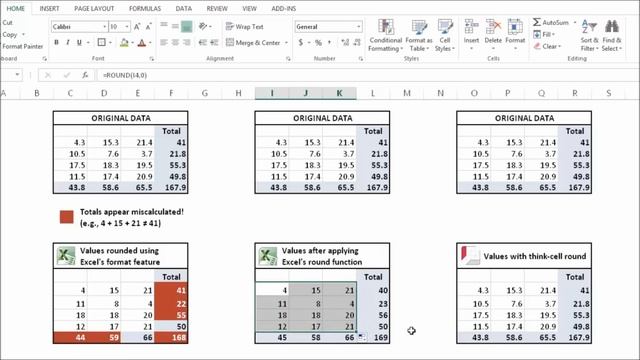
Task: Open the VIEW tab
Action: (x=249, y=8)
